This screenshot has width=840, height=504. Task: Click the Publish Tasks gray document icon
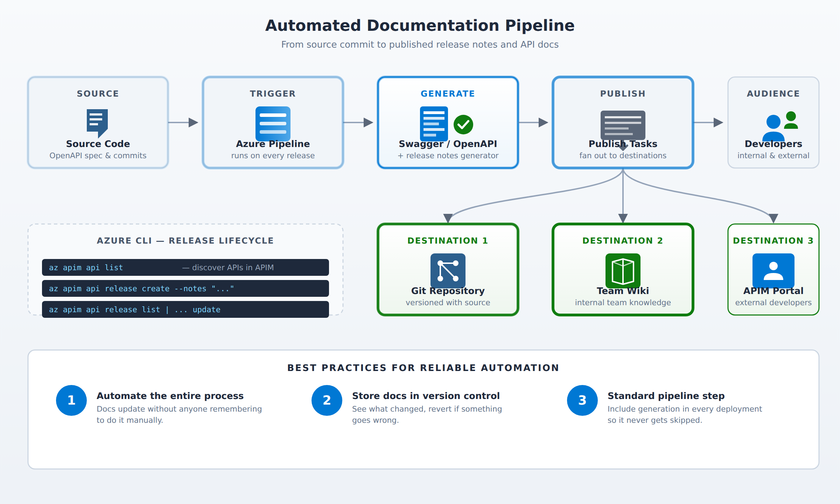623,125
